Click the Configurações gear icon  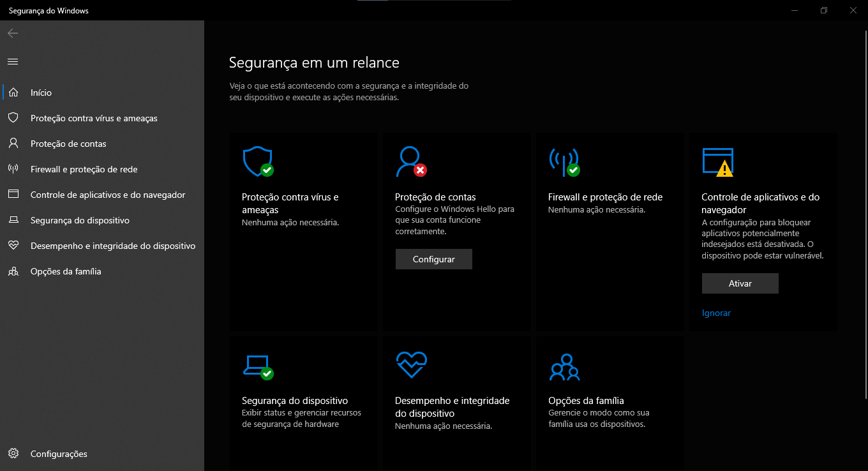(x=13, y=454)
